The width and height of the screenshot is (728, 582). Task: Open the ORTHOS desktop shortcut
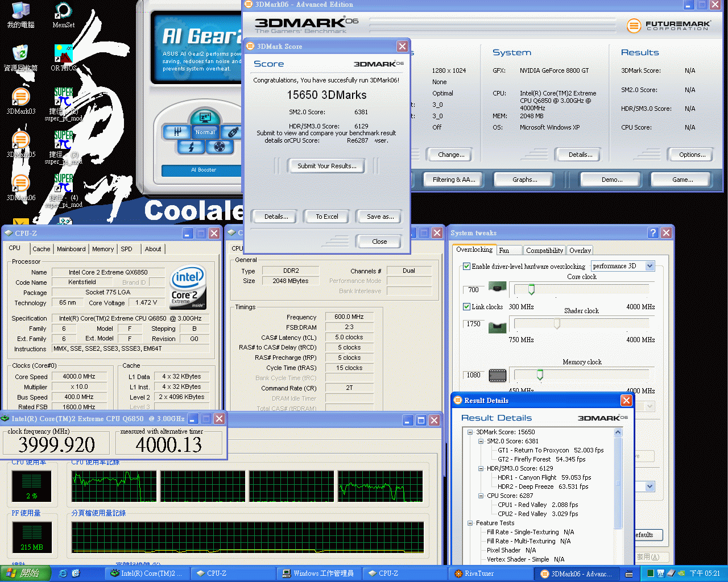coord(63,57)
